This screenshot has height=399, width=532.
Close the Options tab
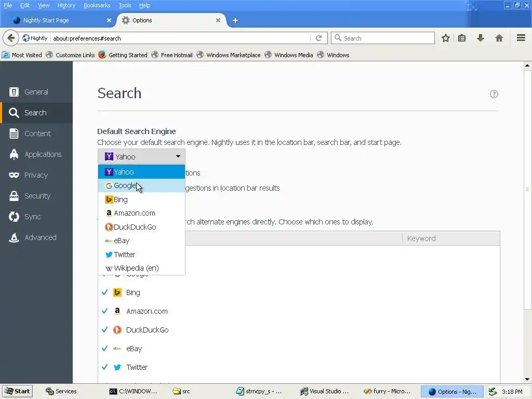(218, 20)
